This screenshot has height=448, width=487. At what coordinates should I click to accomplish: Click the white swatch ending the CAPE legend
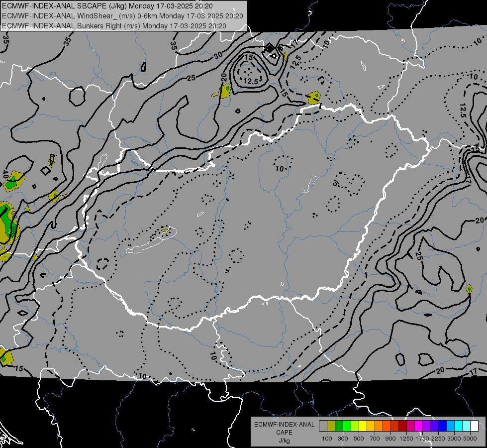click(474, 426)
